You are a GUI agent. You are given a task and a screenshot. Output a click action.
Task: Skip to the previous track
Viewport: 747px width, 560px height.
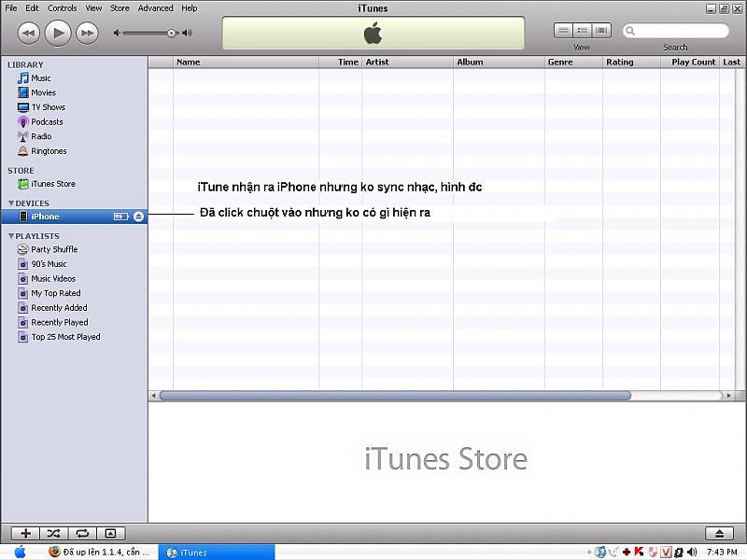(28, 34)
